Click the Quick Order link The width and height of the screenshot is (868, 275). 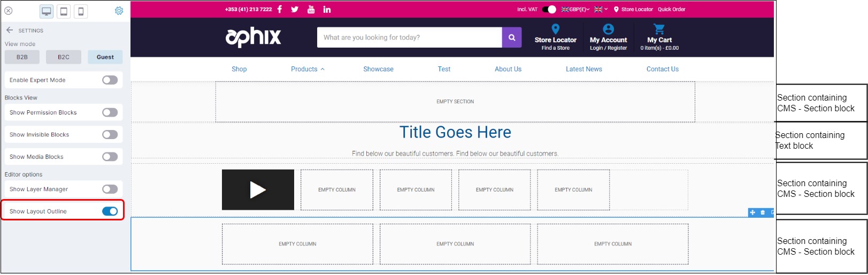coord(671,9)
